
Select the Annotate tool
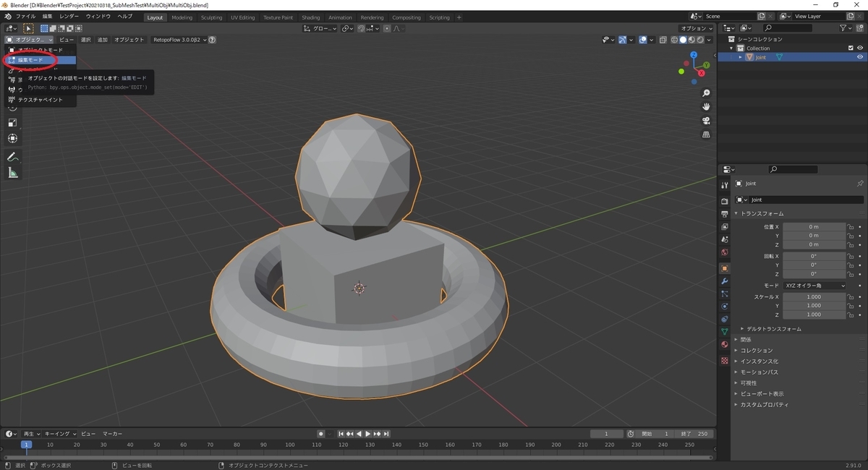pyautogui.click(x=12, y=157)
